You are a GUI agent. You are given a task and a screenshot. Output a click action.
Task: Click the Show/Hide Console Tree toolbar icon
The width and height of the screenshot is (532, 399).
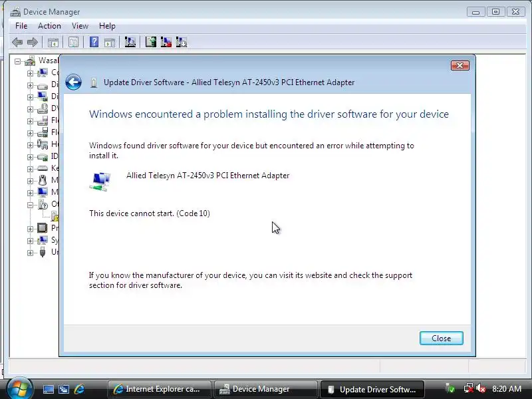click(x=53, y=43)
